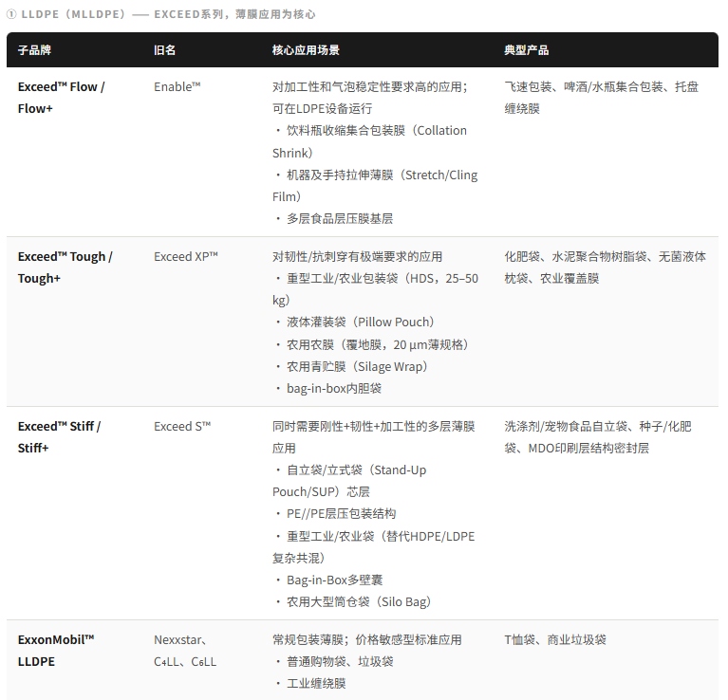Viewport: 728px width, 700px height.
Task: Click text 对韧性/抗刺穿有极端要求的应用
Action: 357,256
